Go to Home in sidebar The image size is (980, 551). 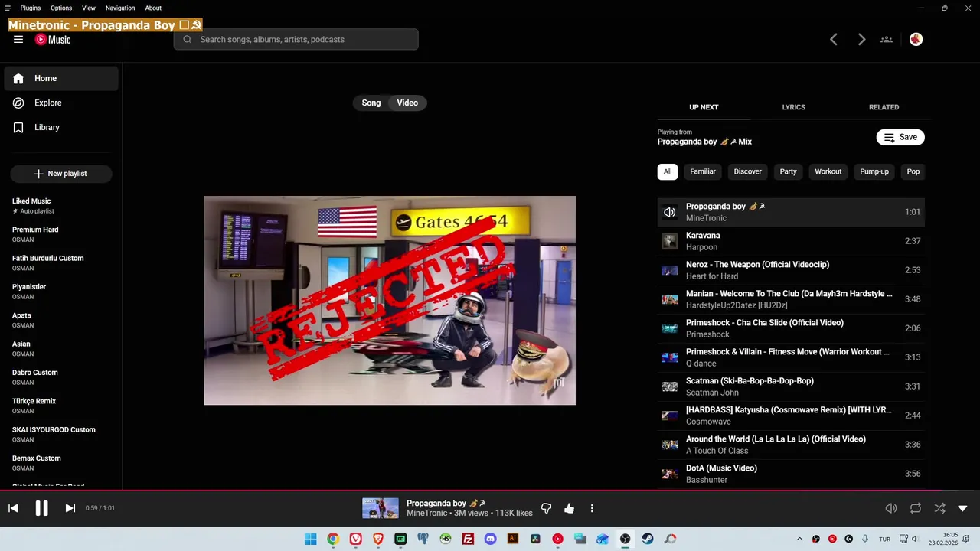[61, 78]
